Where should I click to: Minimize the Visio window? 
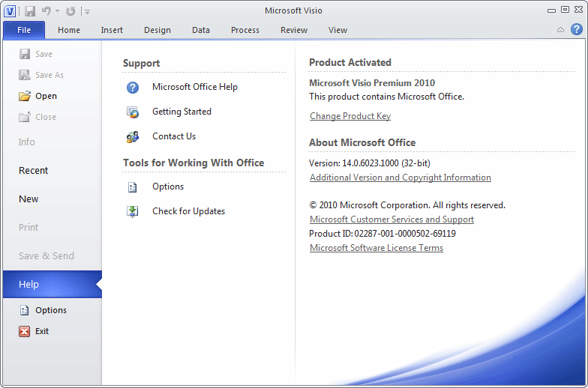[551, 10]
